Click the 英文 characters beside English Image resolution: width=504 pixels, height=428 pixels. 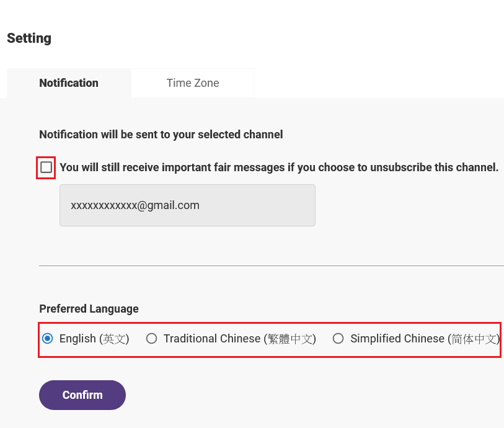click(x=114, y=339)
